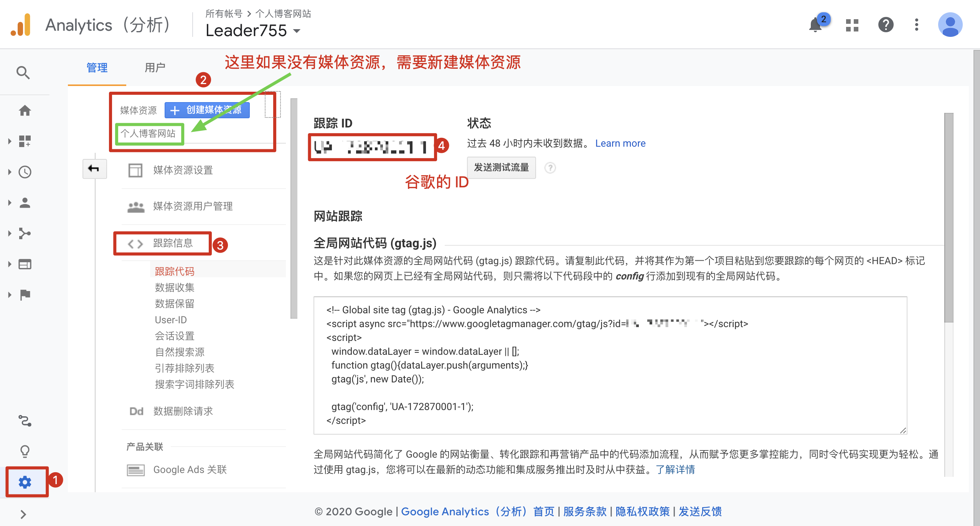Click the 媒体资源用户管理 people icon

[135, 207]
